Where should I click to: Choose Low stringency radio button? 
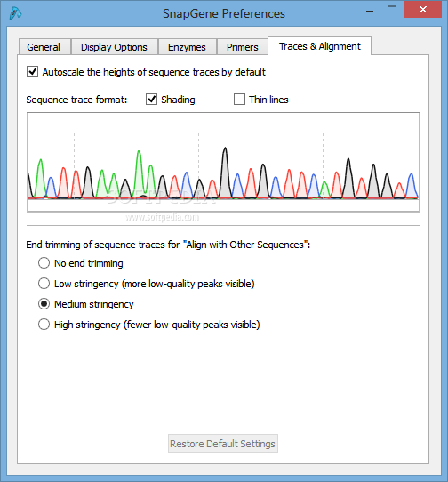tap(44, 284)
